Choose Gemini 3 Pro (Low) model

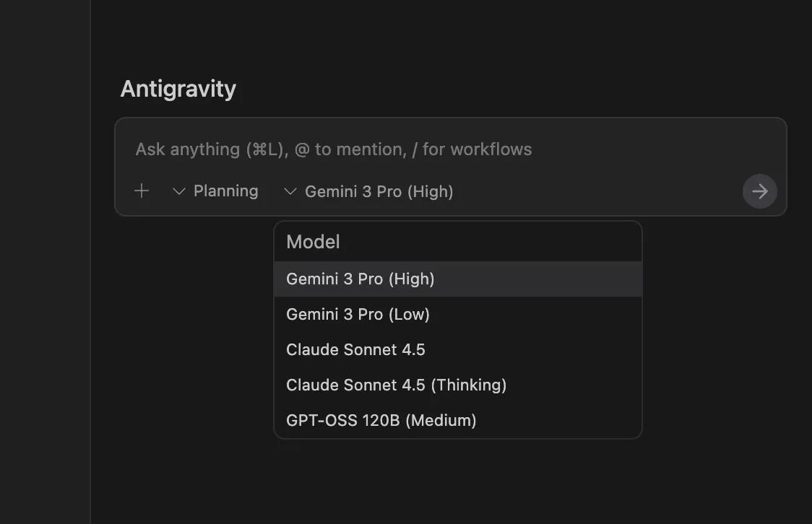click(358, 315)
